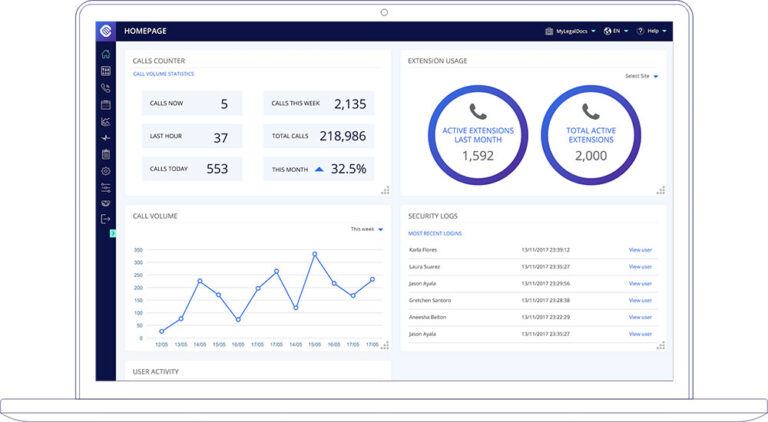The width and height of the screenshot is (768, 422).
Task: Open the This week range dropdown
Action: [367, 229]
